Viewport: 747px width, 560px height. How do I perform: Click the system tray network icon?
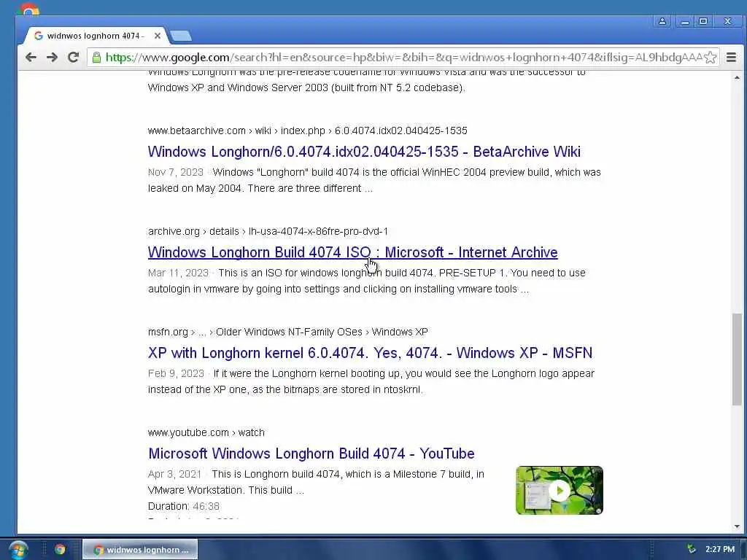point(692,549)
